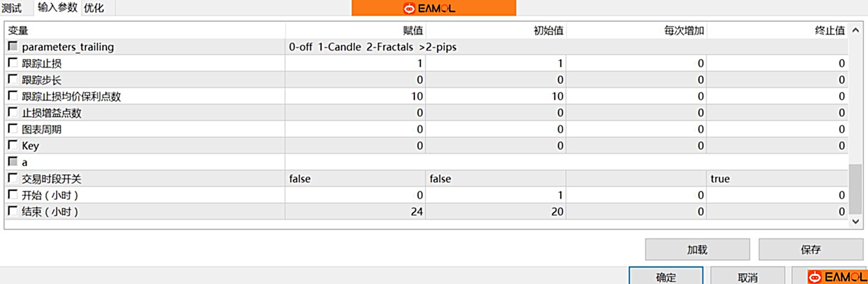Toggle the 结束（小时）checkbox
868x284 pixels.
pos(13,211)
